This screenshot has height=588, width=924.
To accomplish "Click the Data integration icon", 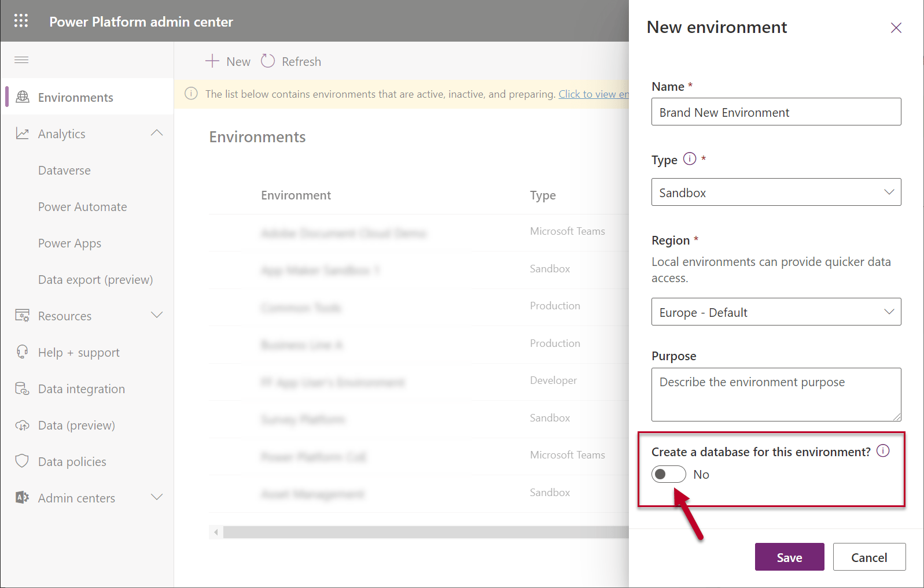I will pyautogui.click(x=23, y=389).
